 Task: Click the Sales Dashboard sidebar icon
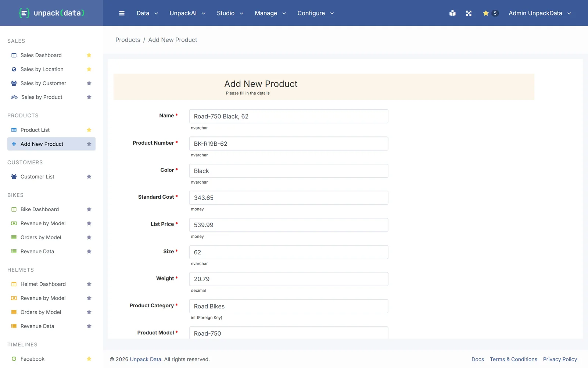tap(14, 55)
